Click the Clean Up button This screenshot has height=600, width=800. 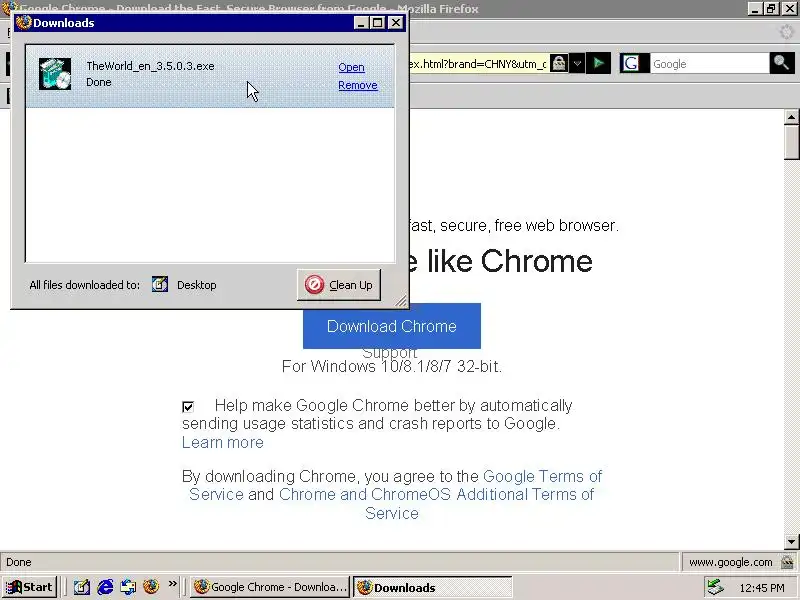tap(339, 285)
